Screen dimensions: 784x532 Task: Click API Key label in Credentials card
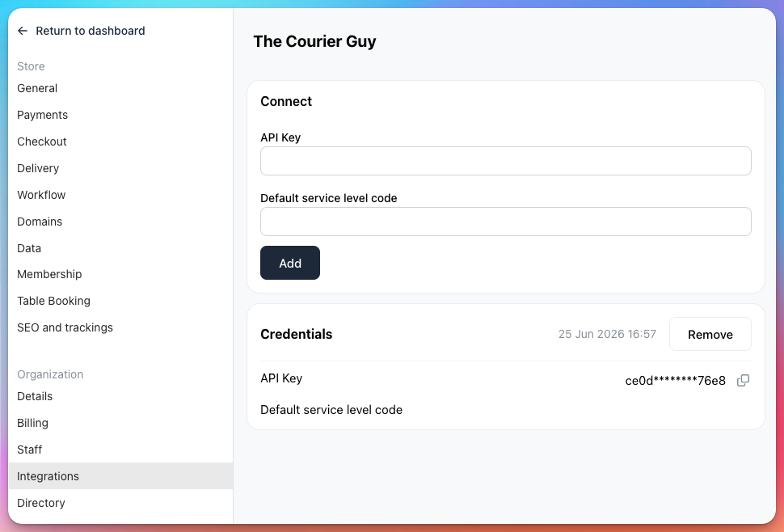coord(281,378)
